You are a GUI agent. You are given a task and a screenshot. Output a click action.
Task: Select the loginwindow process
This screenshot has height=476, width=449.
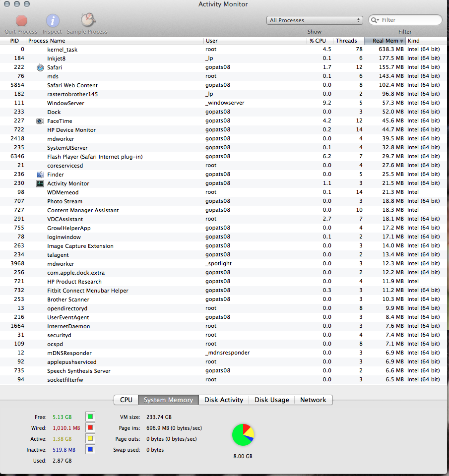click(223, 237)
